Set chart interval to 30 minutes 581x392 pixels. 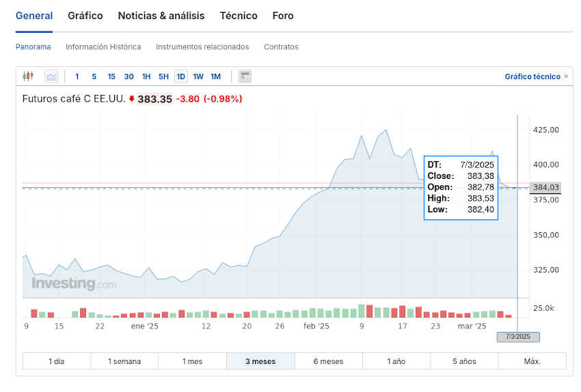129,76
